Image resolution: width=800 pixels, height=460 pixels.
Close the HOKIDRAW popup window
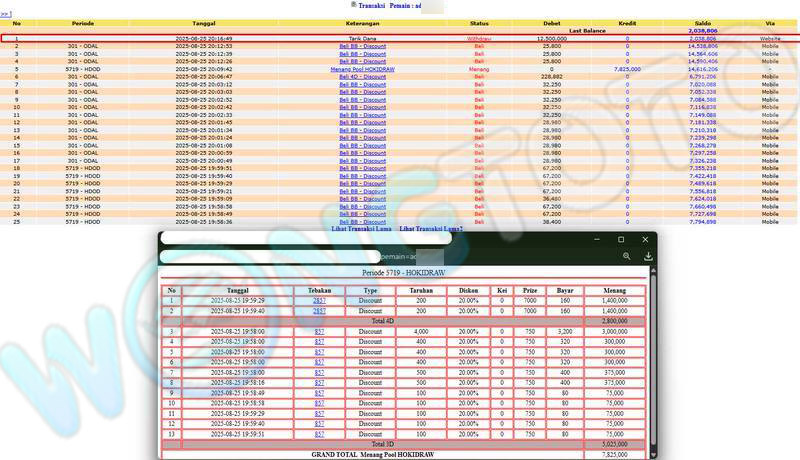coord(645,240)
